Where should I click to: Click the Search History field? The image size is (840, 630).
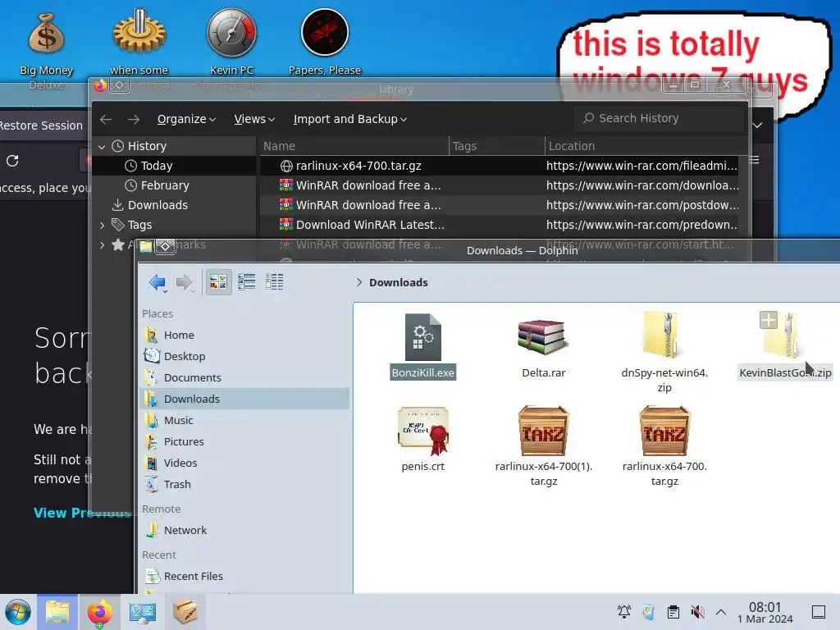pos(659,118)
